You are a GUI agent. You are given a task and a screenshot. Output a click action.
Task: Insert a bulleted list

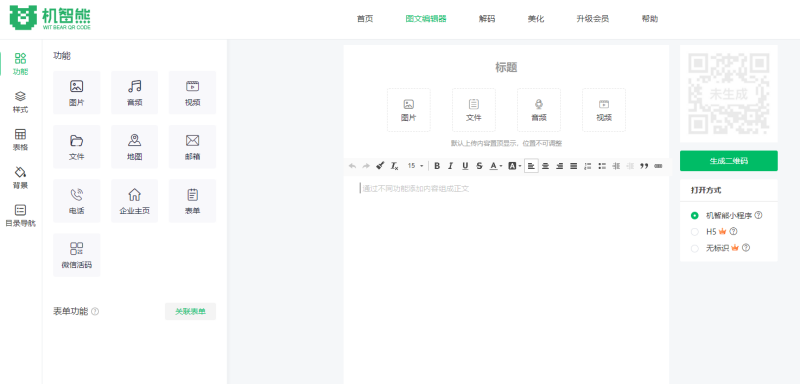602,166
